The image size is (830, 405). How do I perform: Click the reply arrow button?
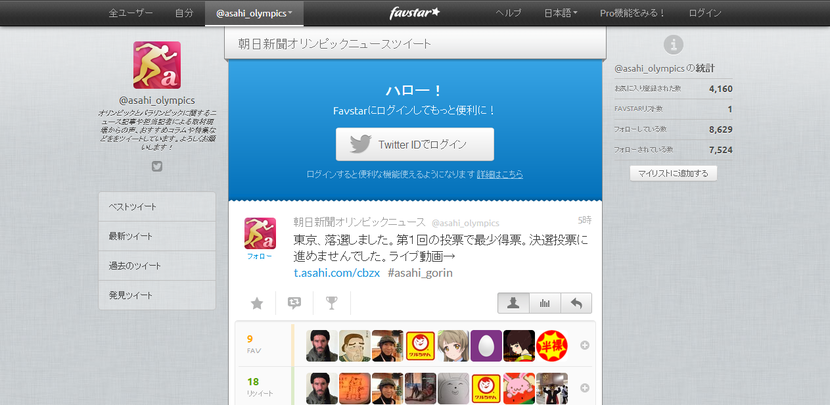pos(576,303)
